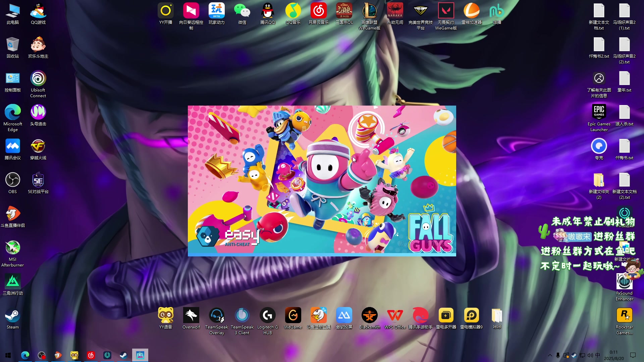This screenshot has width=644, height=362.
Task: Open YY语音 raccoon icon
Action: pos(166,319)
